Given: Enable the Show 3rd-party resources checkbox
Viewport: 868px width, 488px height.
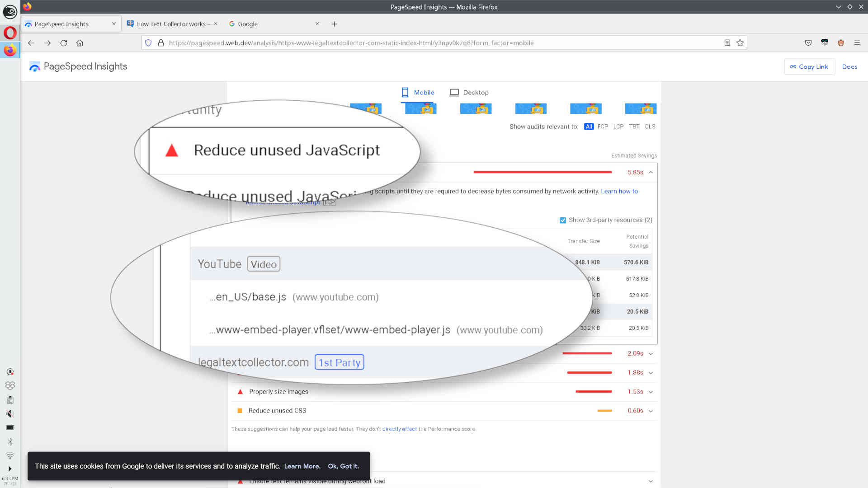Looking at the screenshot, I should [x=562, y=220].
